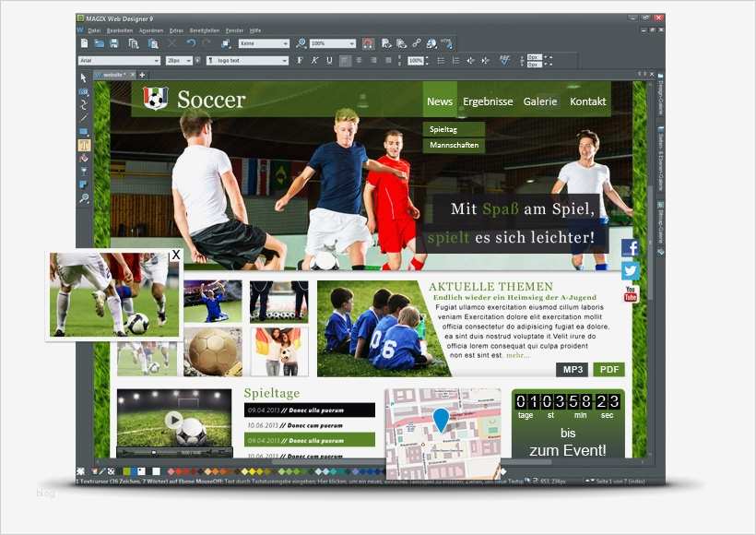Open the Hilfe menu

[x=255, y=30]
